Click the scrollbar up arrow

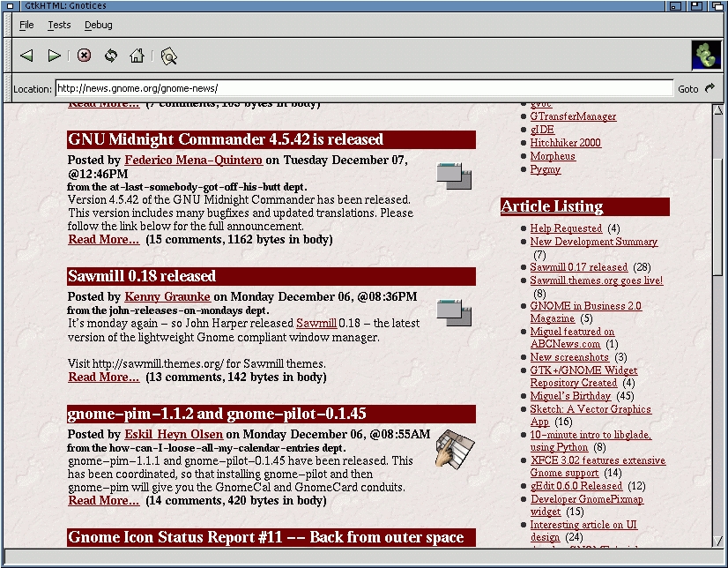click(x=719, y=109)
